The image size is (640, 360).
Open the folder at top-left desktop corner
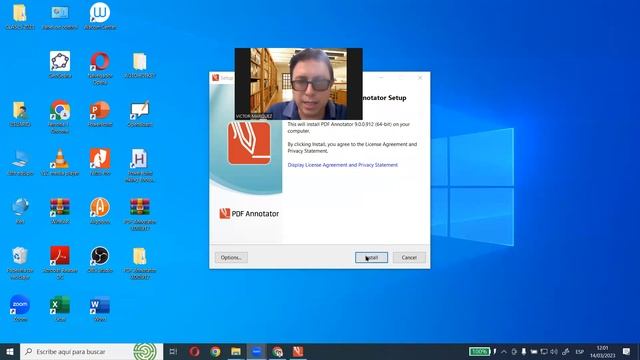20,16
